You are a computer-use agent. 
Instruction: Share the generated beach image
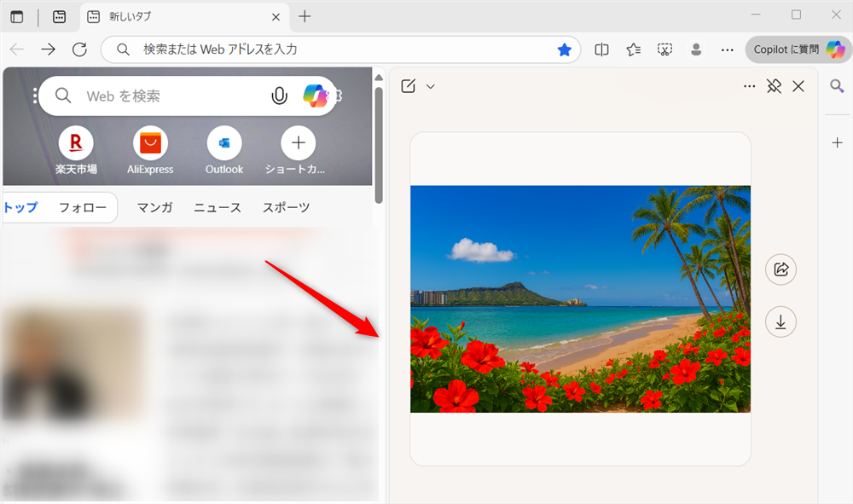point(780,269)
